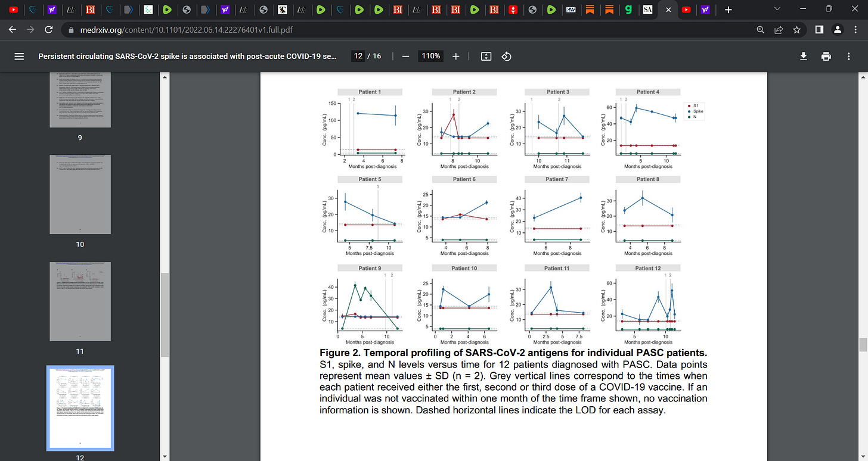Select the highlighted page 12 thumbnail

point(80,408)
